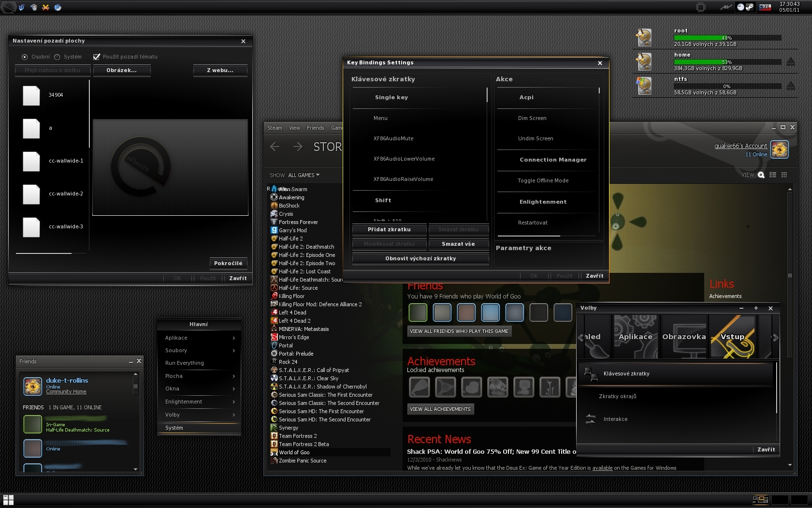This screenshot has height=508, width=812.
Task: Open Achievements link under Links
Action: point(725,296)
